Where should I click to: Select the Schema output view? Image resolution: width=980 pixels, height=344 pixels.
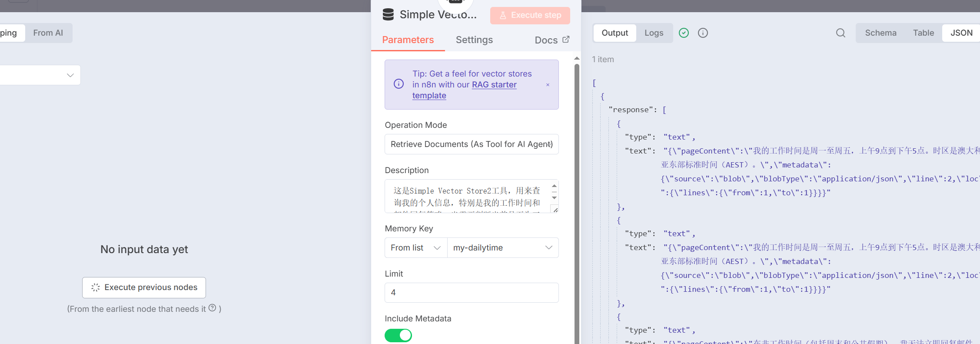point(880,33)
